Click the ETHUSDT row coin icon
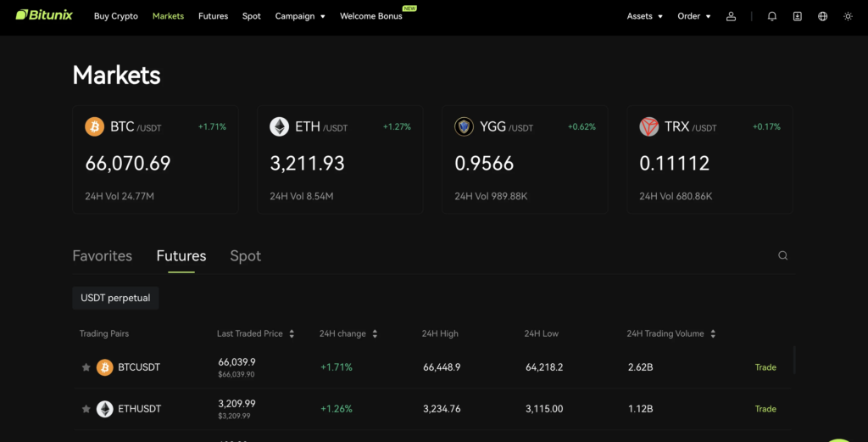This screenshot has height=442, width=868. [104, 409]
